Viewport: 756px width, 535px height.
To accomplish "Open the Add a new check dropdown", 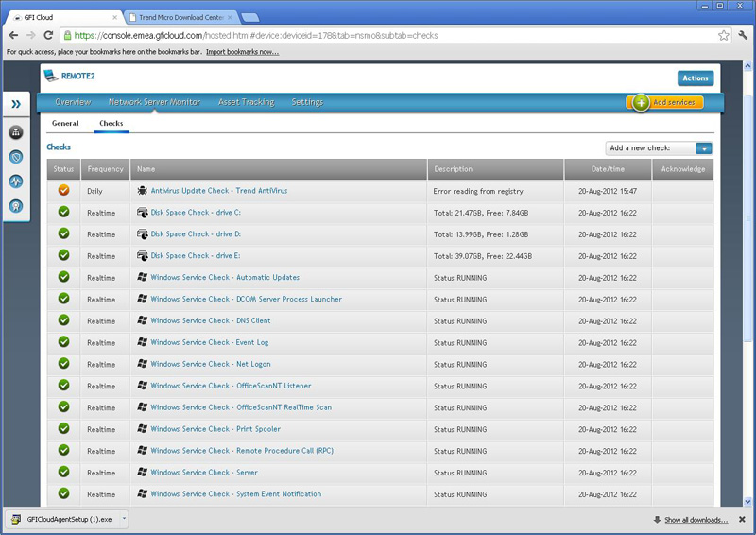I will coord(704,148).
